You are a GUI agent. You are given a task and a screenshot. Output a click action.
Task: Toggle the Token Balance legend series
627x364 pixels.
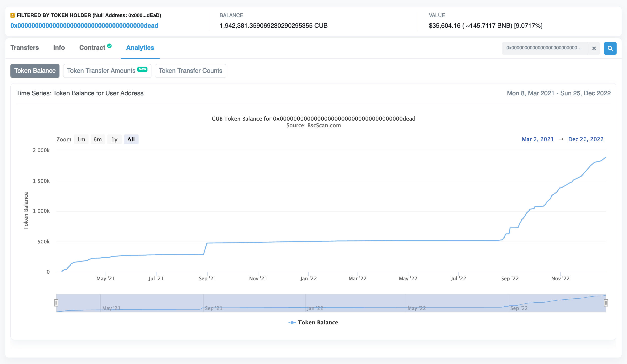(x=313, y=322)
